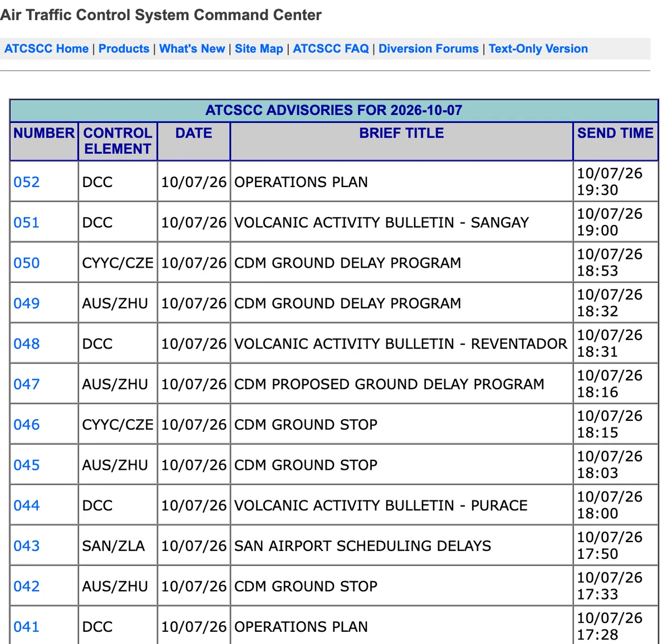Click VOLCANIC ACTIVITY BULLETIN - SANGAY title
The height and width of the screenshot is (644, 668).
381,223
